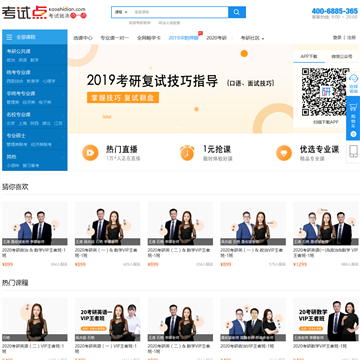Open 20考研数学 VIP王者班 thumbnail in 热门课程
This screenshot has height=360, width=360.
click(x=326, y=320)
